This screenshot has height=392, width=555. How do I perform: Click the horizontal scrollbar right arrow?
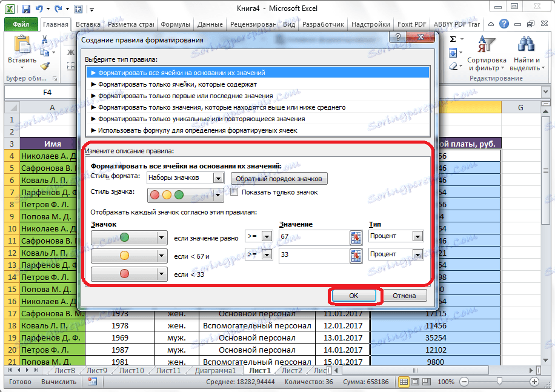tap(531, 370)
